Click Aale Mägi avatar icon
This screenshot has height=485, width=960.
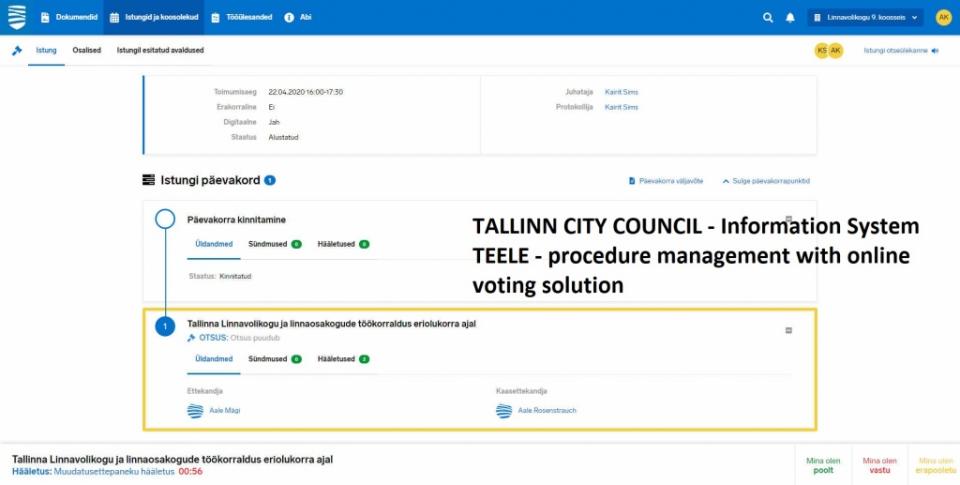tap(195, 411)
